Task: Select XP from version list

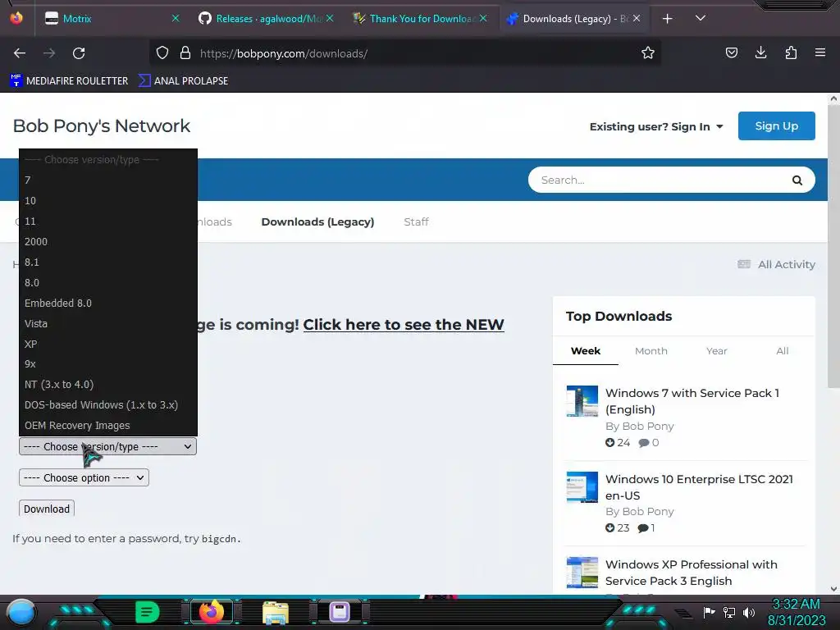Action: (107, 344)
